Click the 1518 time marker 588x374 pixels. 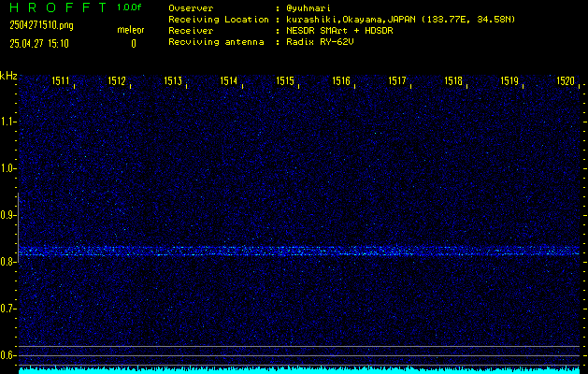click(x=453, y=81)
